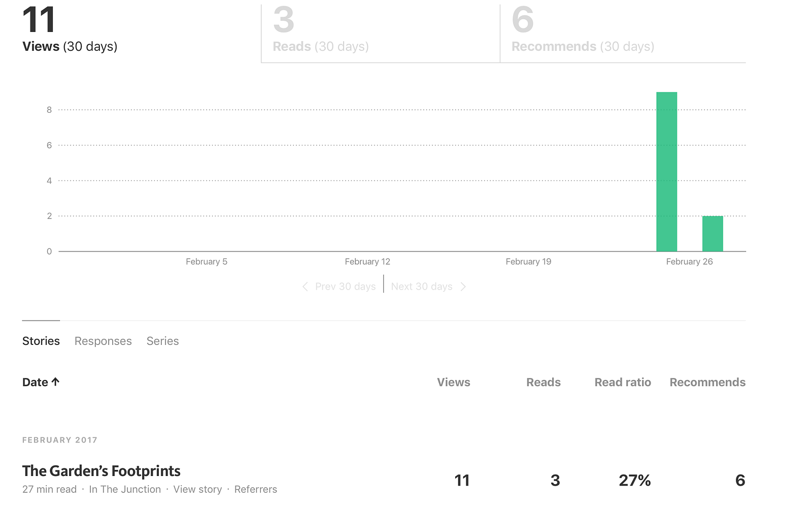Sort by the Read ratio column header
The image size is (812, 508).
[623, 382]
